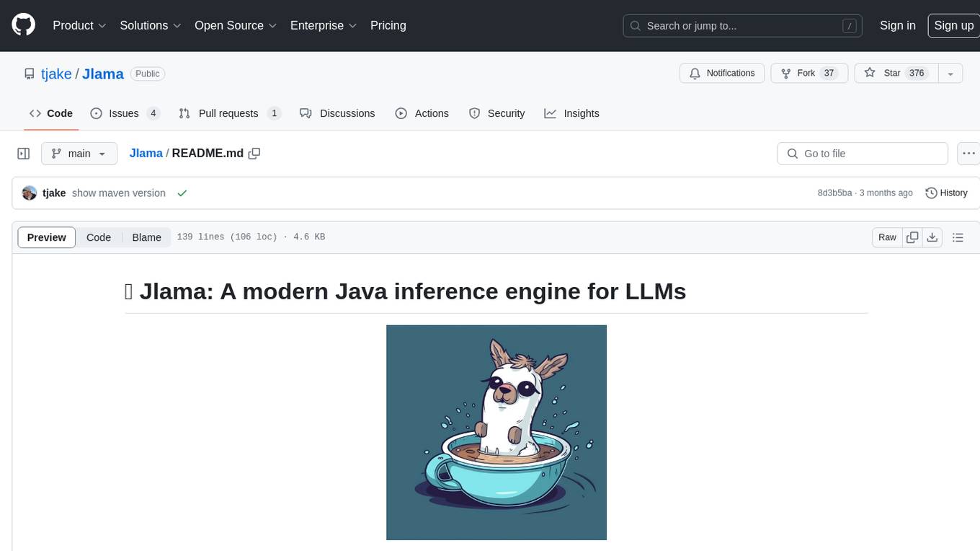Open commit hash 8d3b5ba

[834, 193]
